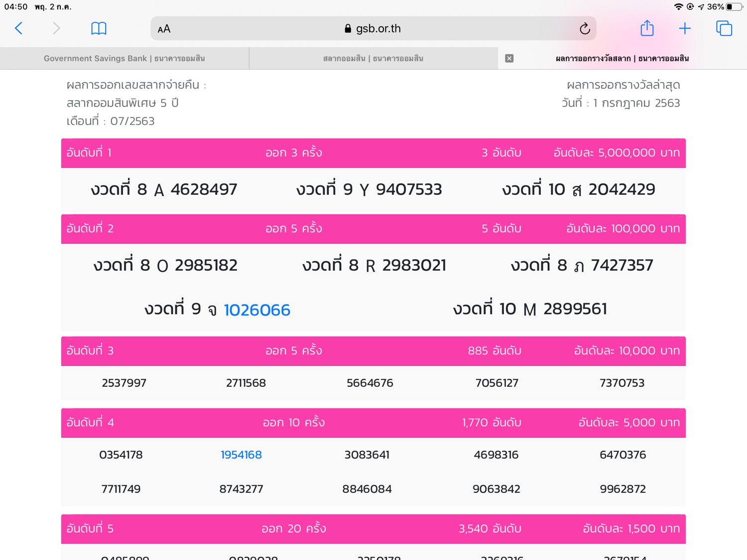The image size is (747, 560).
Task: Tap the อันดับที่ 2 header label
Action: [90, 228]
